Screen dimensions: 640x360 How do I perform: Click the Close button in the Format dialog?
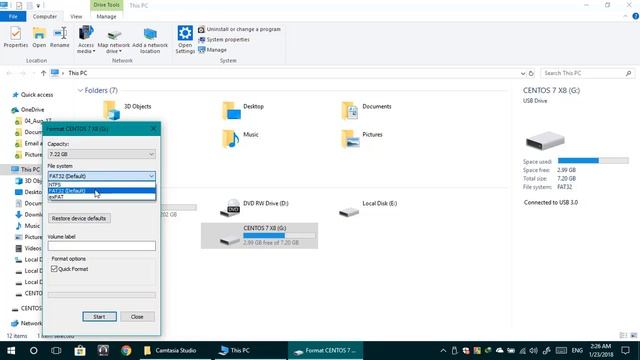point(137,317)
